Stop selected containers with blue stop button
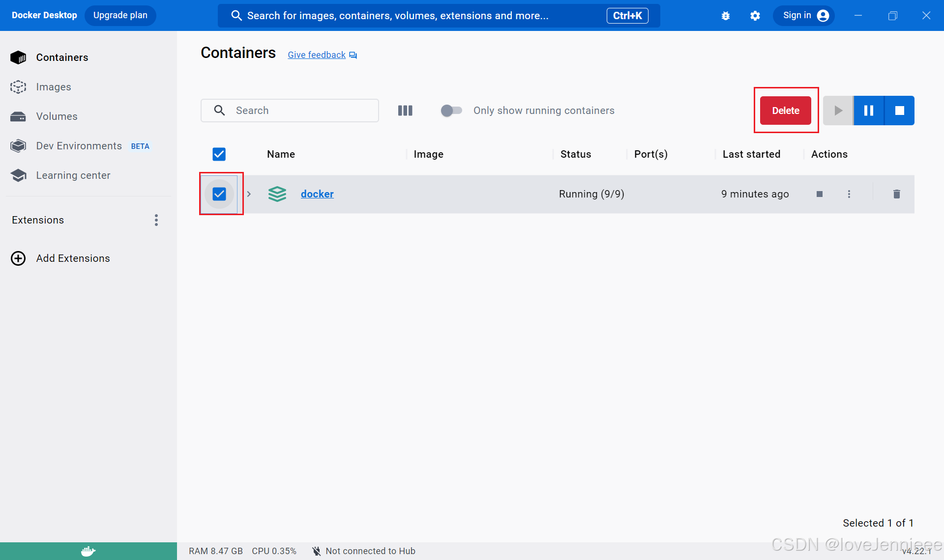 click(x=899, y=111)
